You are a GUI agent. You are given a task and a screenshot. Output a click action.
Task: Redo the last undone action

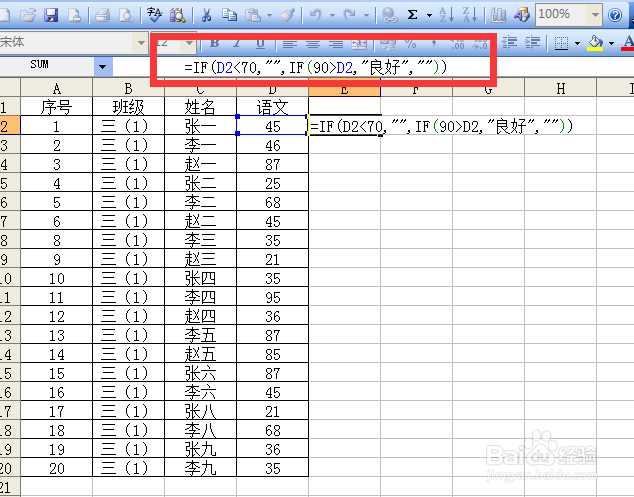click(349, 15)
